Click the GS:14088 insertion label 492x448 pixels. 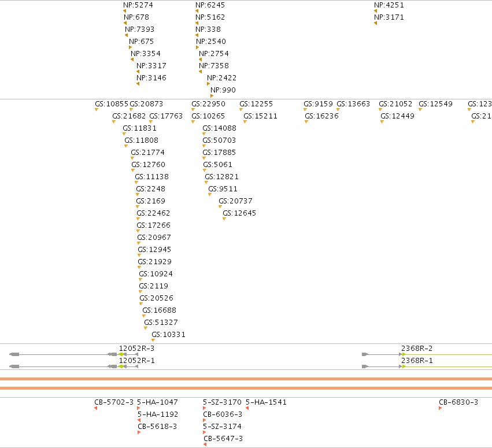pyautogui.click(x=219, y=128)
